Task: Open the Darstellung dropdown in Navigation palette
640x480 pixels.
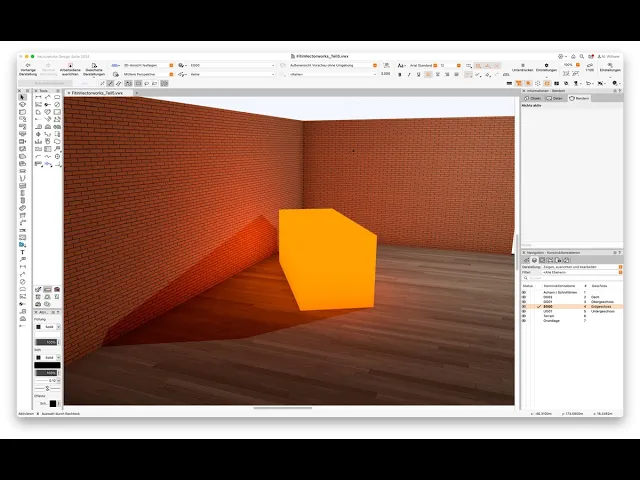Action: (582, 267)
